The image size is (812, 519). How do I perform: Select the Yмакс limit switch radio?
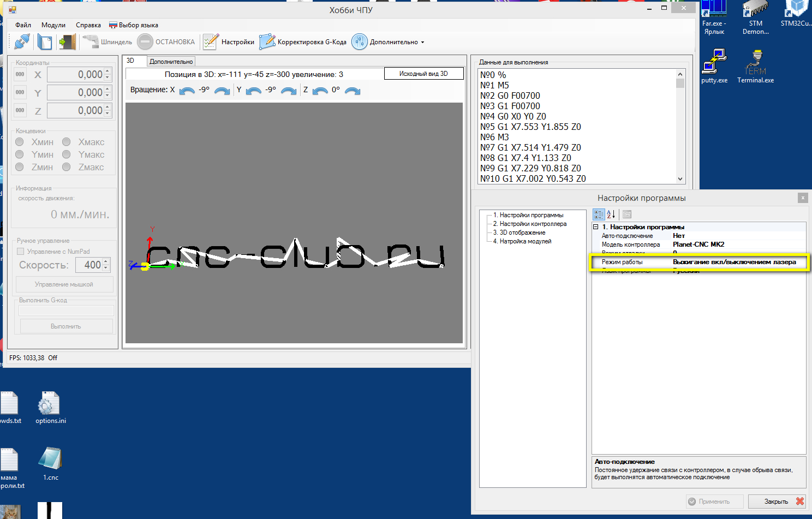67,154
